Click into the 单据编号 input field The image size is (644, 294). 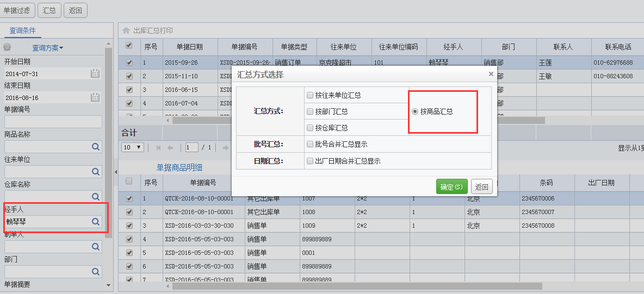pos(53,122)
